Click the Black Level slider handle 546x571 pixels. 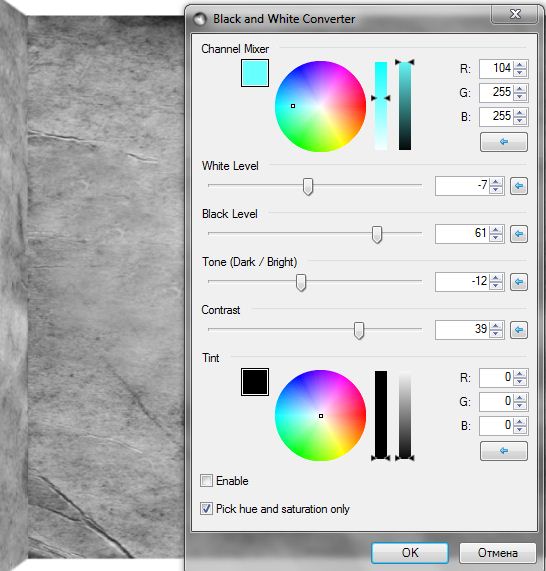(x=377, y=234)
